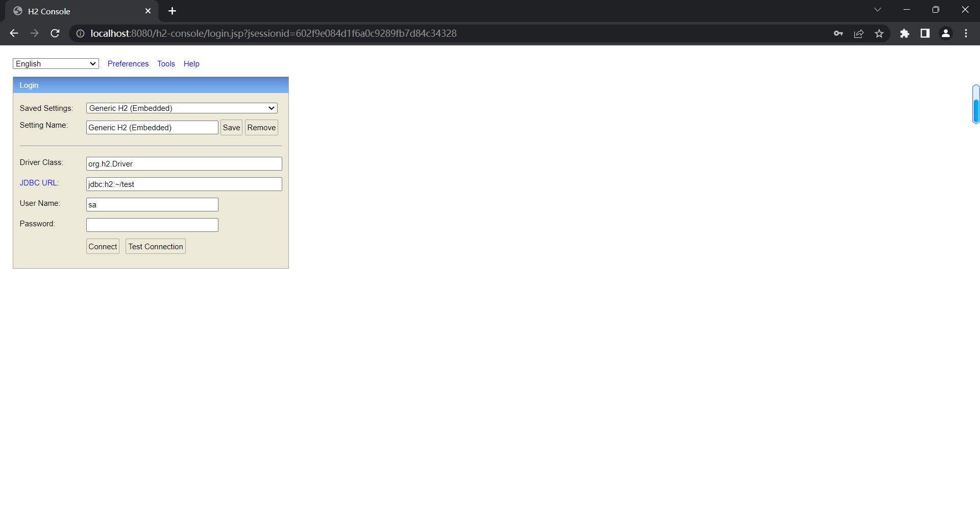
Task: Open Chrome three-dot menu
Action: 966,33
